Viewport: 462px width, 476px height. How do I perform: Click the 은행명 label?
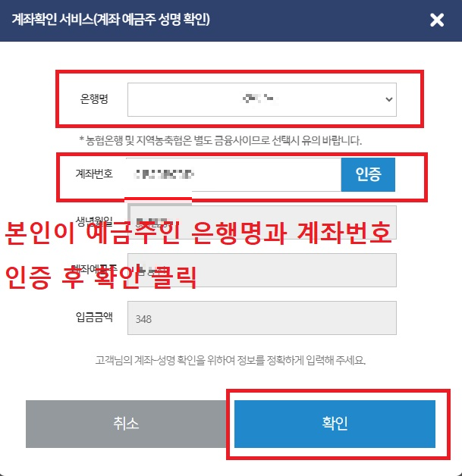94,99
